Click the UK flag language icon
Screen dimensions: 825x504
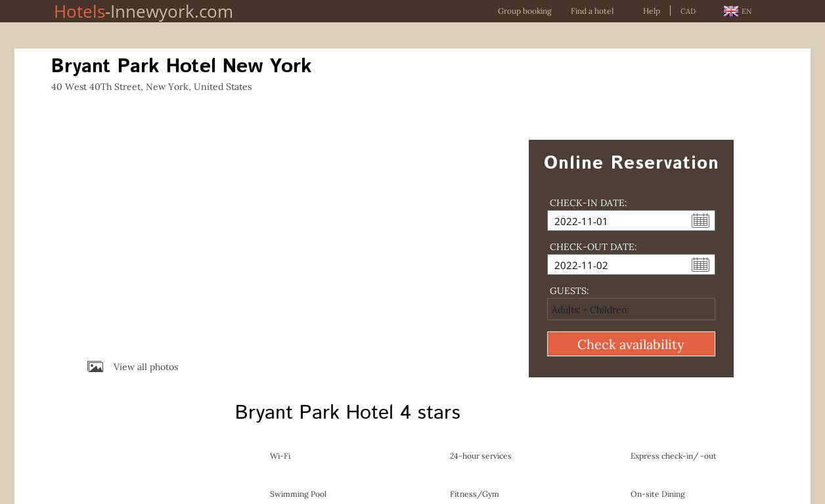coord(730,11)
